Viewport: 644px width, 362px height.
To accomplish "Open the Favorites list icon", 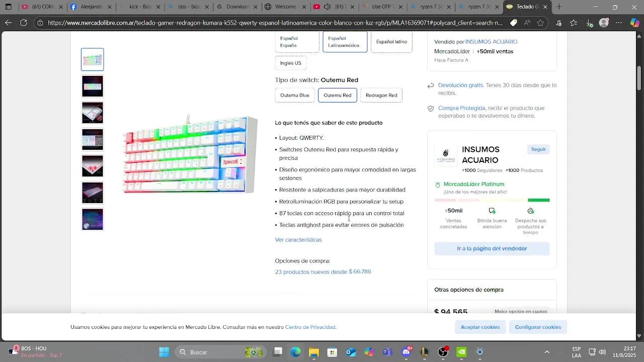I will 574,23.
